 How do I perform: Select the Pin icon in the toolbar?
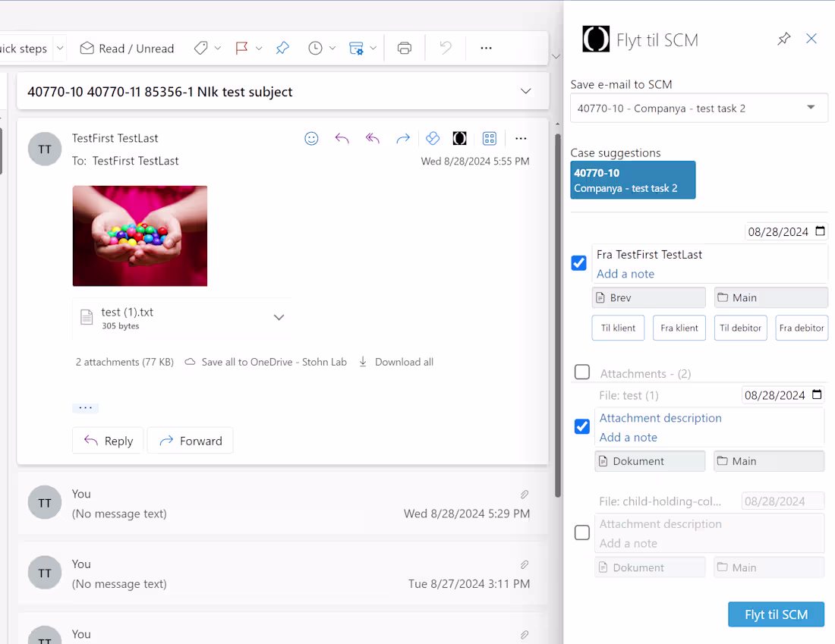pos(282,47)
